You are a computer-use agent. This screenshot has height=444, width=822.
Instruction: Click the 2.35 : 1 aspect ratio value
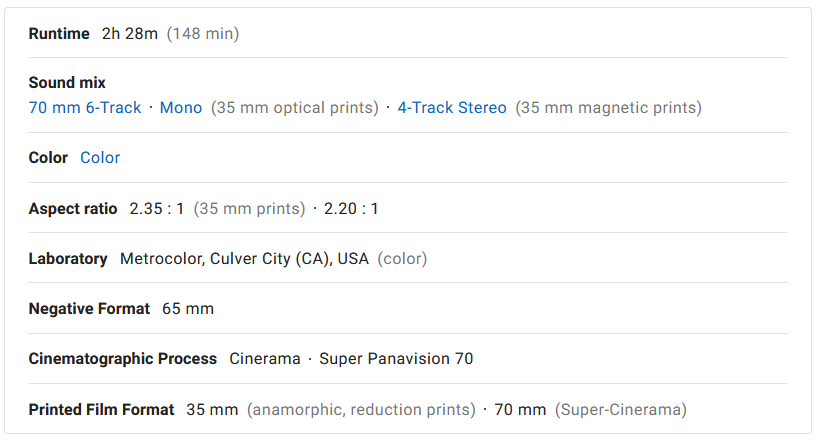pyautogui.click(x=157, y=209)
